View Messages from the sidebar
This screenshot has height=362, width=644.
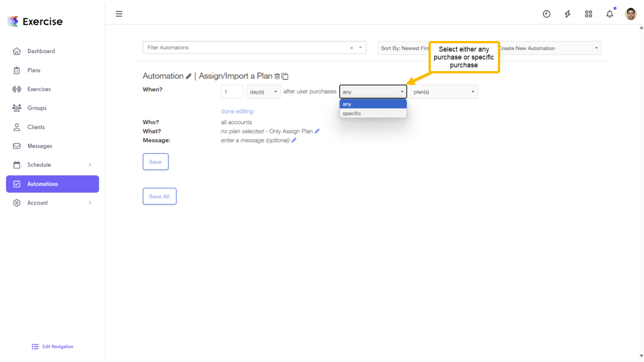tap(40, 146)
